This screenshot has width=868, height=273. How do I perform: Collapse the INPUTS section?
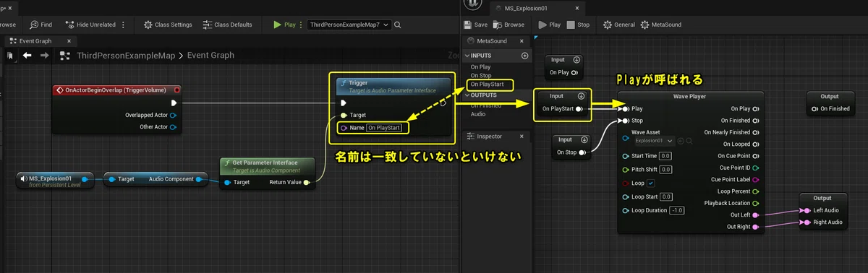pos(467,56)
